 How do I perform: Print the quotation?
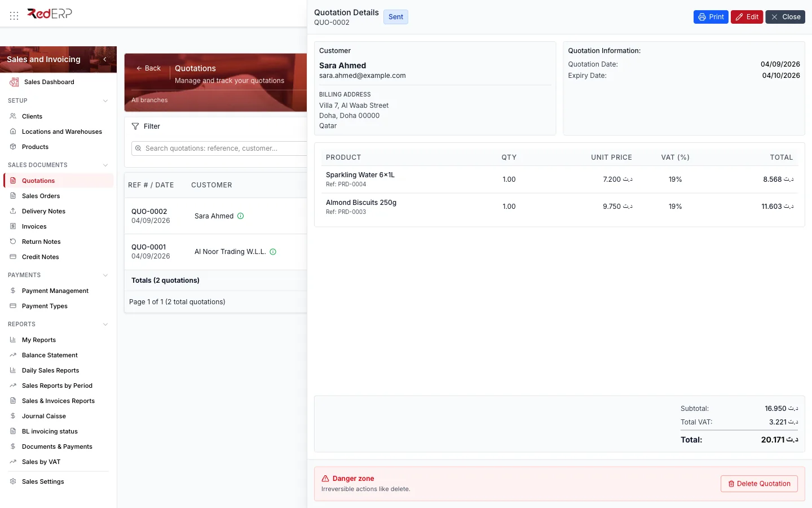[711, 17]
